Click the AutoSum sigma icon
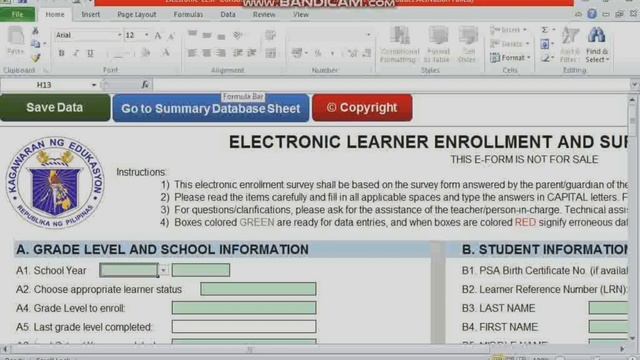The image size is (640, 360). coord(544,30)
